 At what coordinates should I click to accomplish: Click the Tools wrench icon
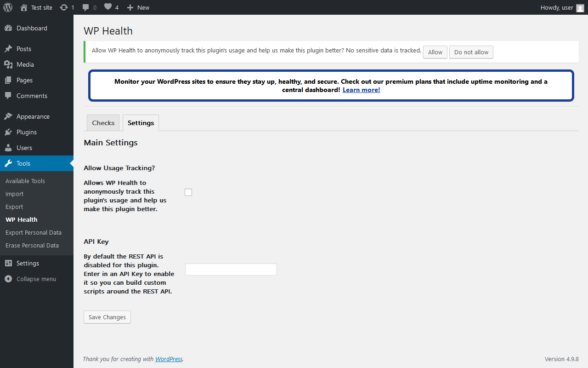8,163
